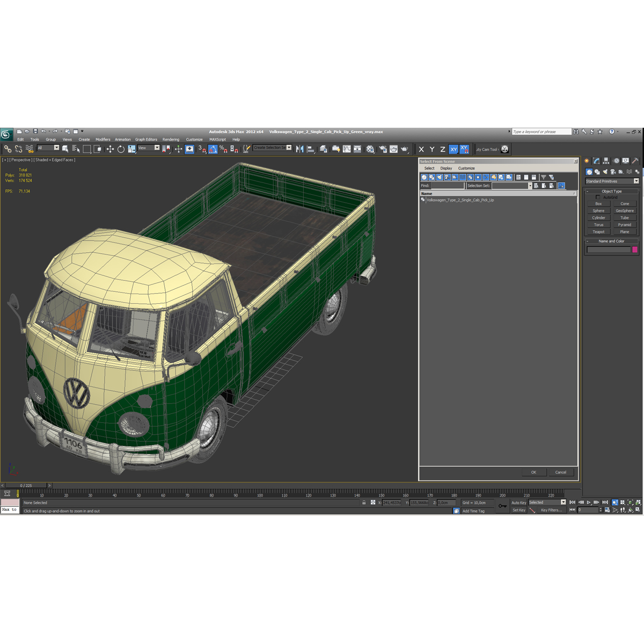Open the Standard Primitives dropdown
Viewport: 644px width, 644px height.
[x=612, y=181]
